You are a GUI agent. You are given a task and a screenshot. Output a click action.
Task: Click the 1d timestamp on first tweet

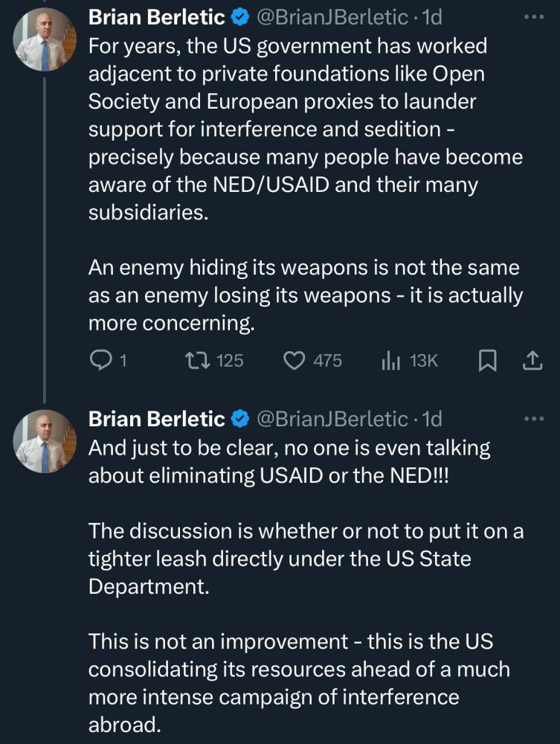[432, 16]
